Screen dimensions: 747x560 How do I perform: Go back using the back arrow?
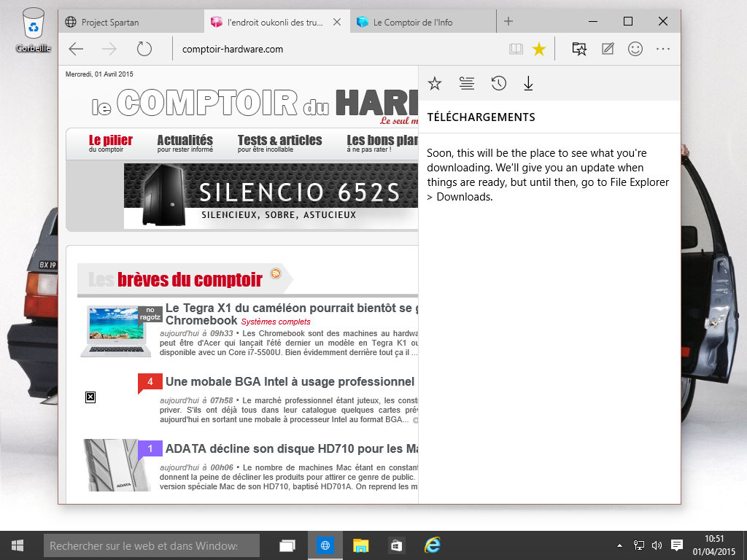click(x=76, y=49)
